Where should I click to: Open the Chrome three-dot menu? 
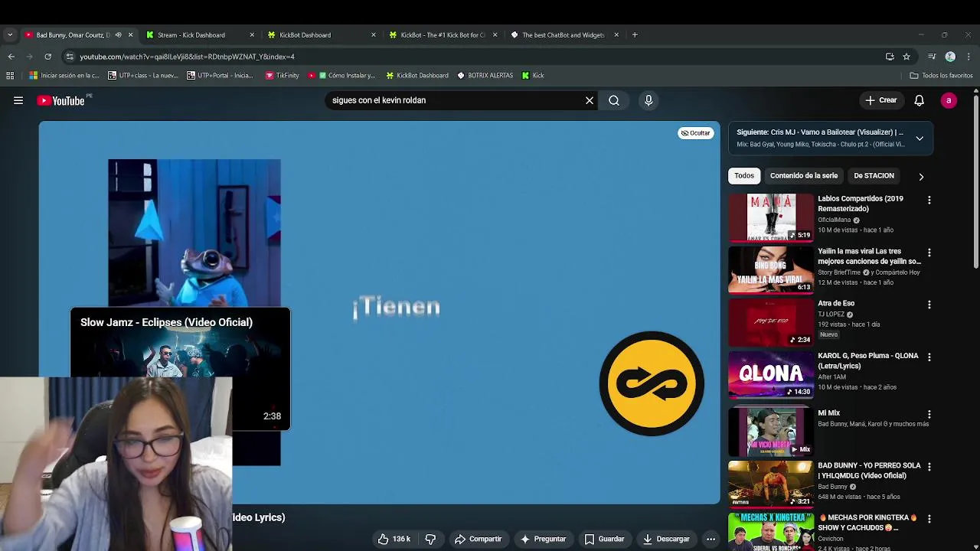point(969,57)
